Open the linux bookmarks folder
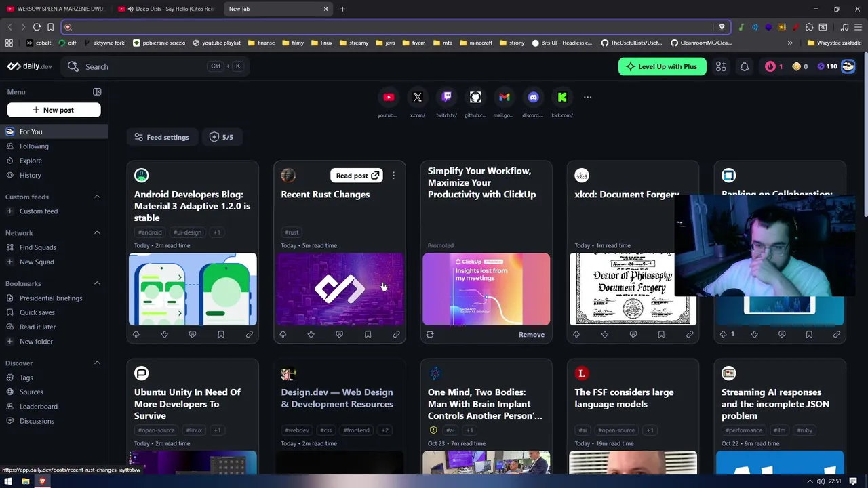This screenshot has height=488, width=868. 321,43
